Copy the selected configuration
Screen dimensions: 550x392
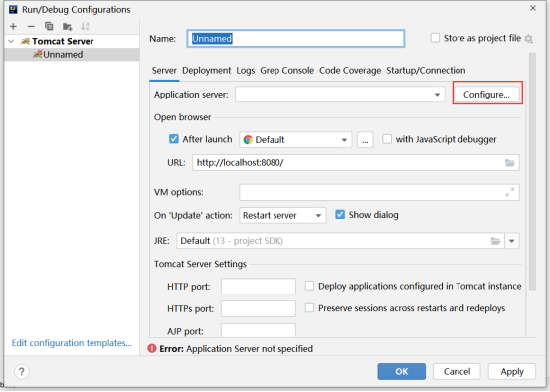[x=49, y=26]
